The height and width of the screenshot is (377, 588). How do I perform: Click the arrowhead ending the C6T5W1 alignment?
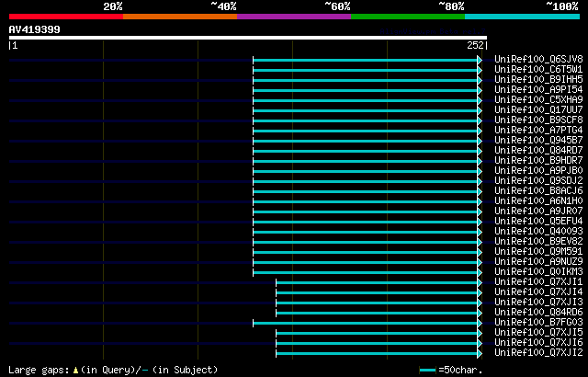[480, 70]
